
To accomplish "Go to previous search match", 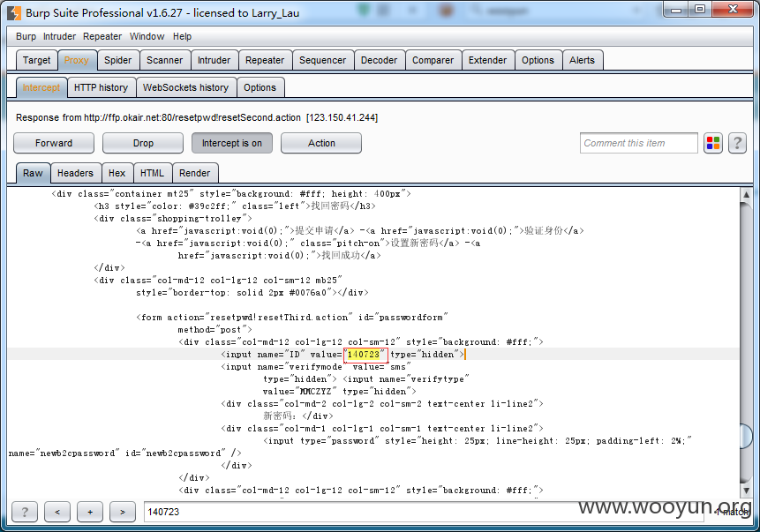I will 57,512.
